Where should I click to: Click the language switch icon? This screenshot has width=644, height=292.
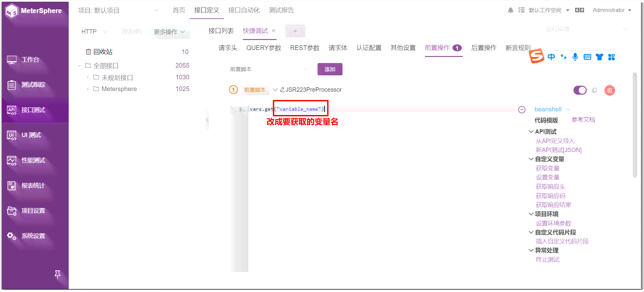pos(579,10)
